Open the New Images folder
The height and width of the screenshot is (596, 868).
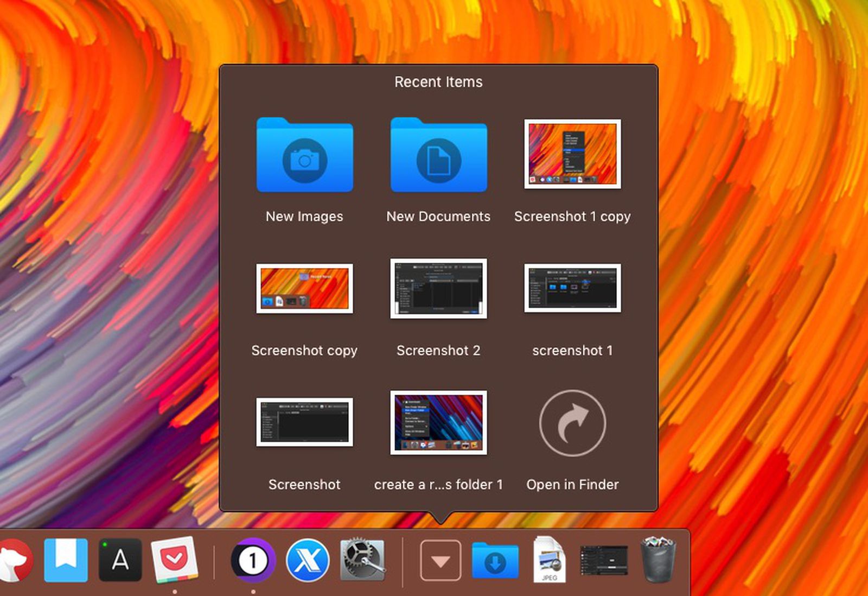click(305, 157)
